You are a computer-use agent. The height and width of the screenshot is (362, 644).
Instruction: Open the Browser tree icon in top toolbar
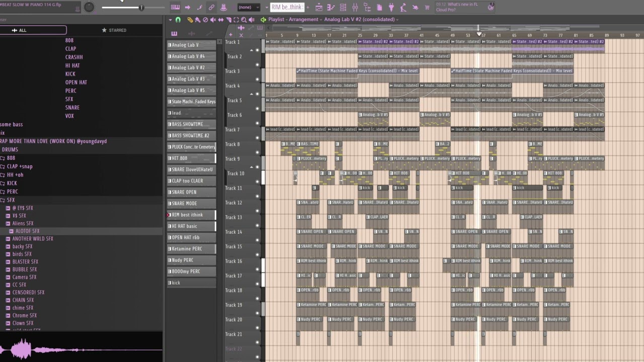point(367,8)
